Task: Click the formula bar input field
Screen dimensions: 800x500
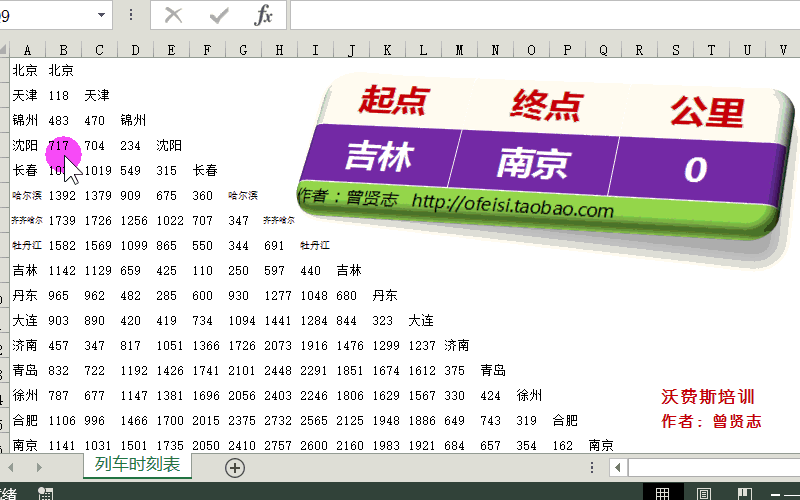Action: 545,15
